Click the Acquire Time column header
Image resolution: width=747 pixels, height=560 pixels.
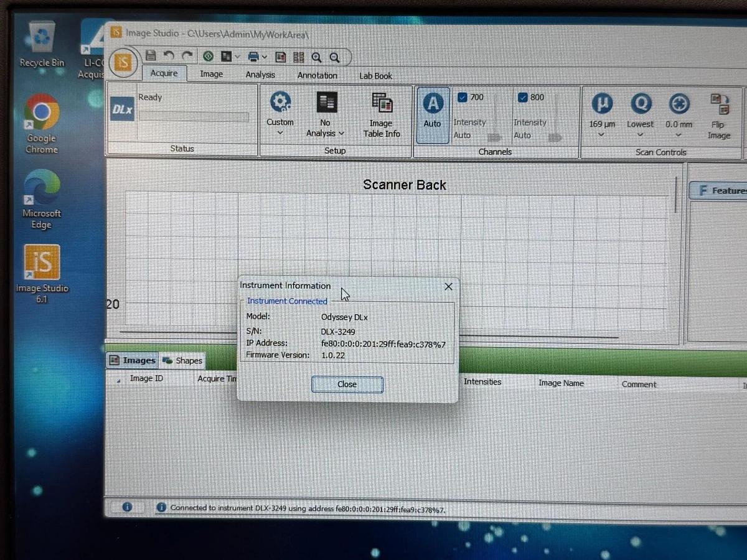[217, 379]
